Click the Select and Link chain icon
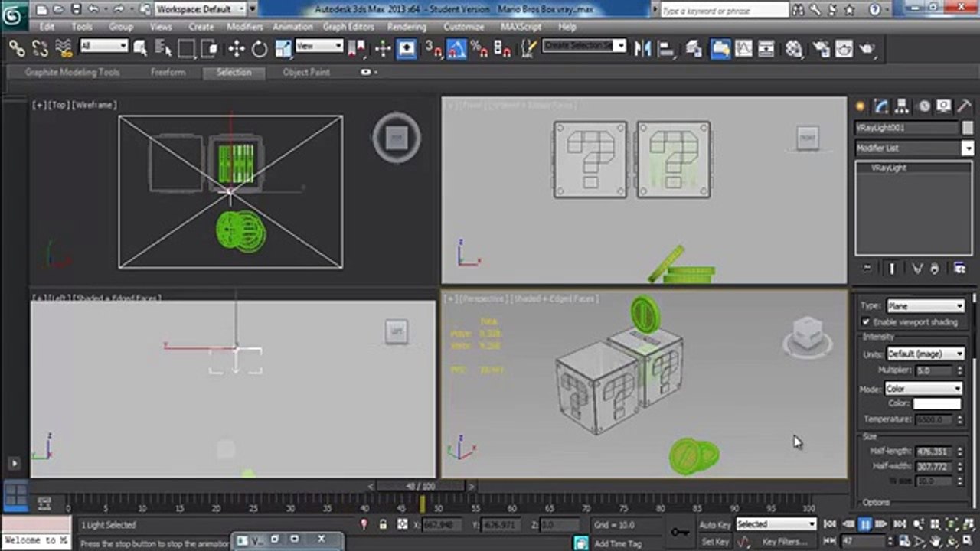Screen dimensions: 980x551 (17, 49)
